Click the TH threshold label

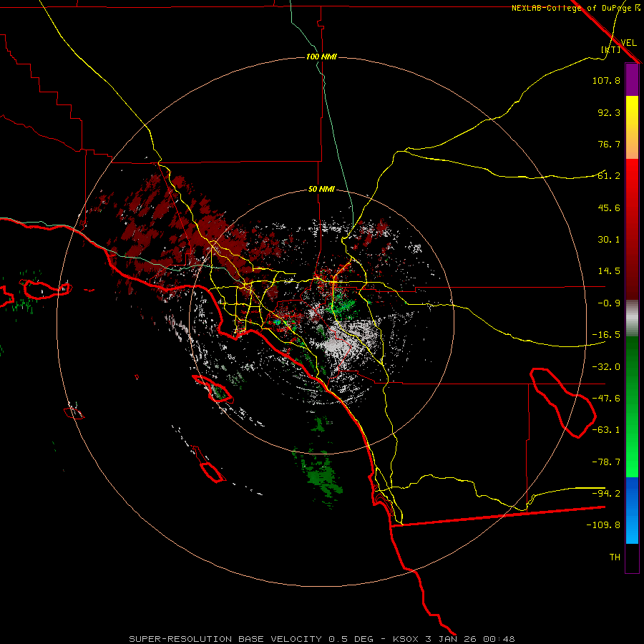(x=615, y=557)
